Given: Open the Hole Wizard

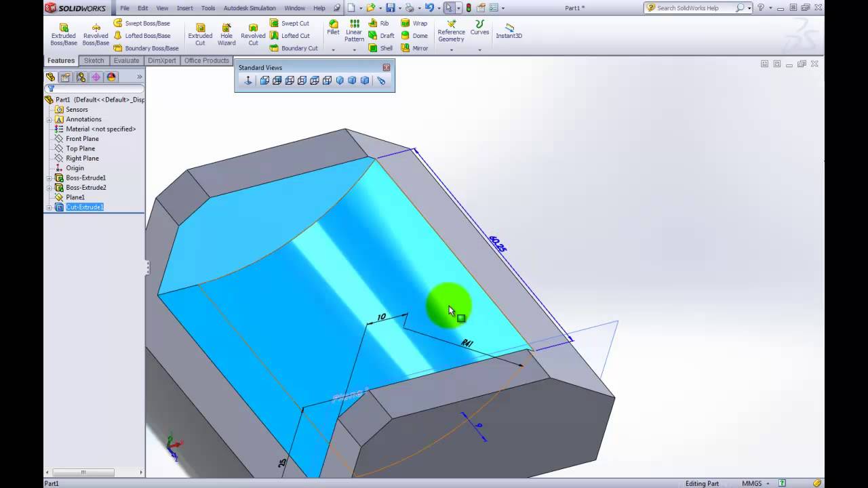Looking at the screenshot, I should (226, 35).
